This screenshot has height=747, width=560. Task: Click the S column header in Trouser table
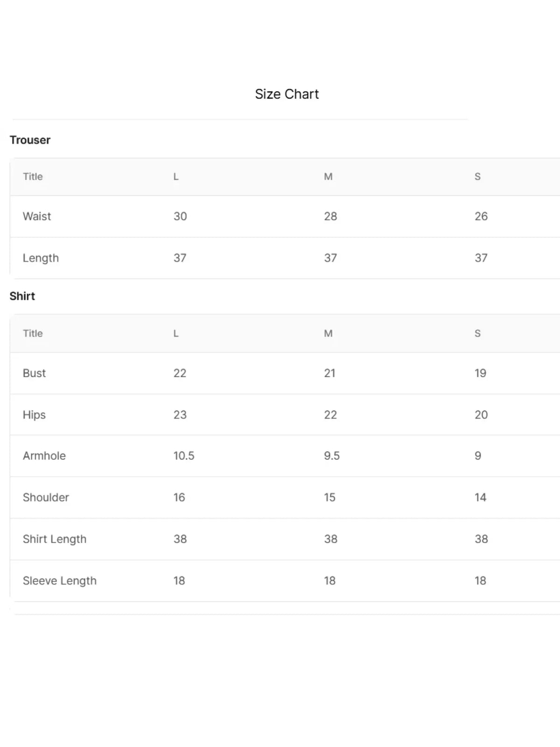coord(477,176)
